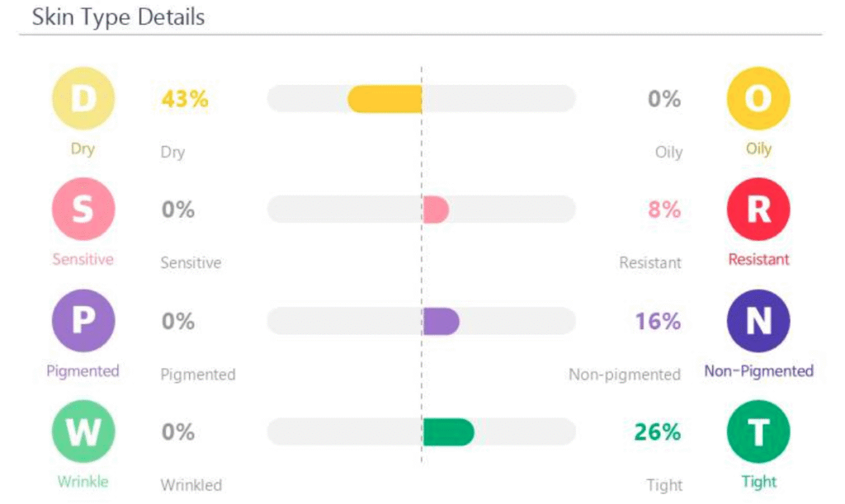The width and height of the screenshot is (845, 504).
Task: Click the gray Non-pigmented label text
Action: 625,374
